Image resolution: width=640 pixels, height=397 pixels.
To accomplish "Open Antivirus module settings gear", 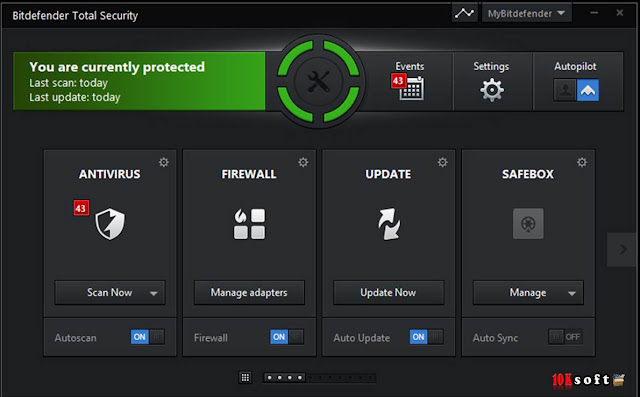I will [164, 162].
